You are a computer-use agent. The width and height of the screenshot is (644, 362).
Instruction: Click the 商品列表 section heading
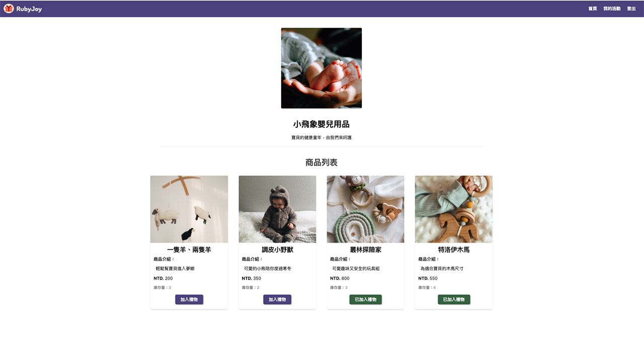(321, 162)
